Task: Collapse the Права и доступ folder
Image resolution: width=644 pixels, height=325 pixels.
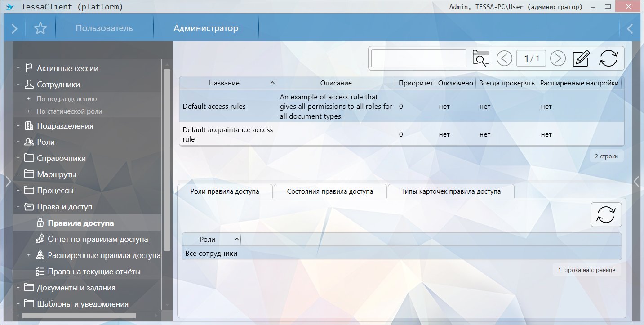Action: coord(18,207)
